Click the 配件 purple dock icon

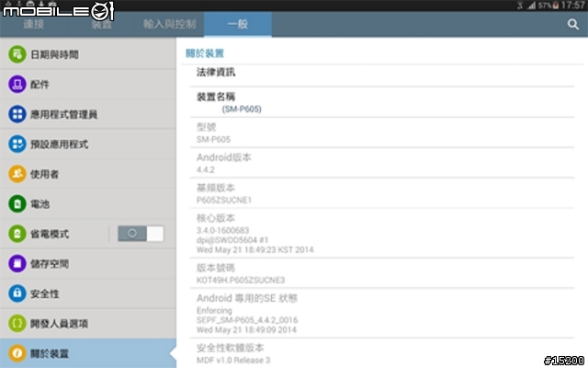[x=17, y=84]
